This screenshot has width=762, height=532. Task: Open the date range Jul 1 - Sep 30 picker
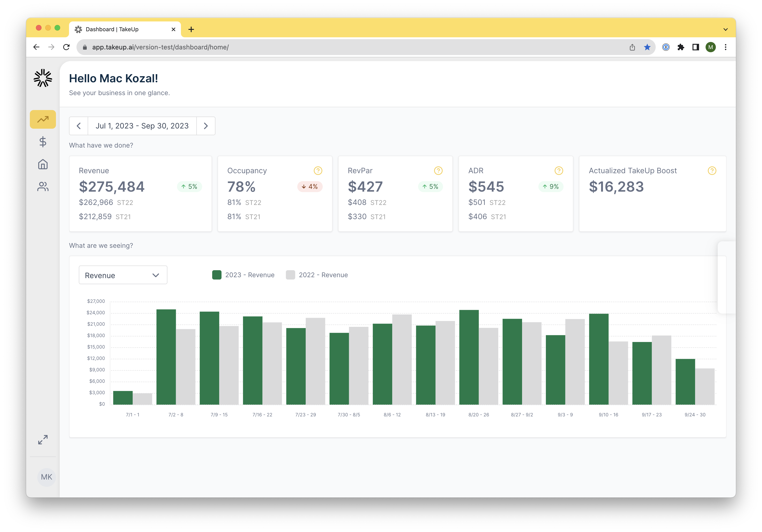coord(142,126)
